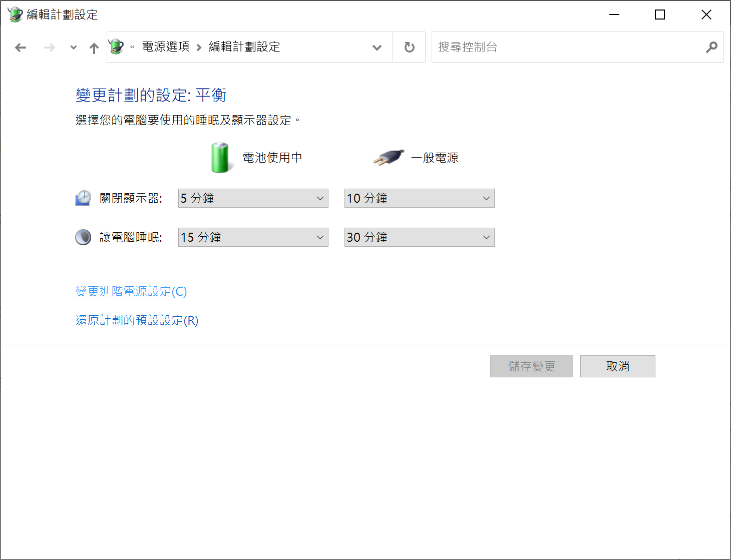
Task: Click 還原計劃的預設設定(R) link
Action: tap(137, 320)
